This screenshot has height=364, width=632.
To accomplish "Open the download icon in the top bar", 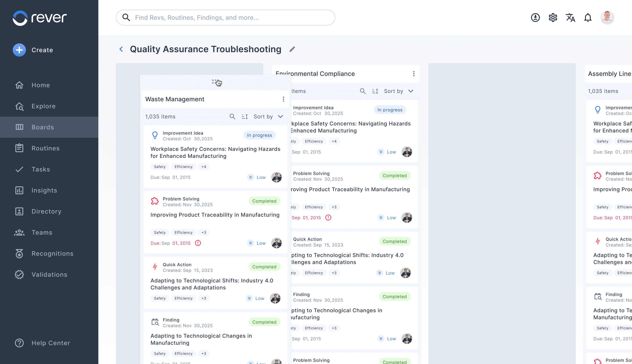I will tap(535, 18).
